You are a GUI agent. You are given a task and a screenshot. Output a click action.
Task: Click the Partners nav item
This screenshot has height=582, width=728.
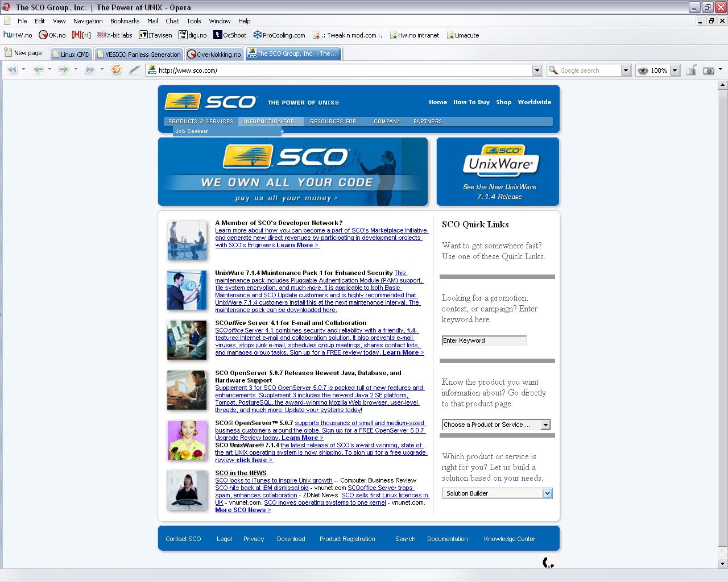(x=428, y=122)
